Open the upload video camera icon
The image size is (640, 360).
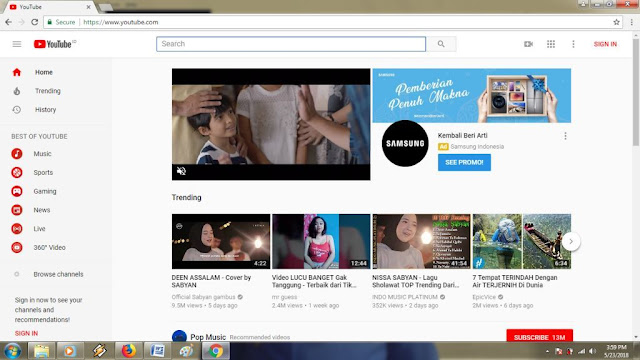(528, 44)
